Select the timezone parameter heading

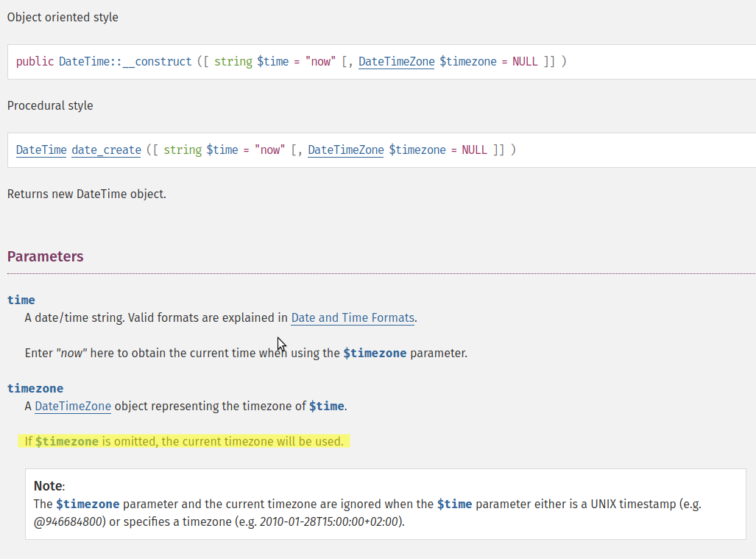coord(35,388)
